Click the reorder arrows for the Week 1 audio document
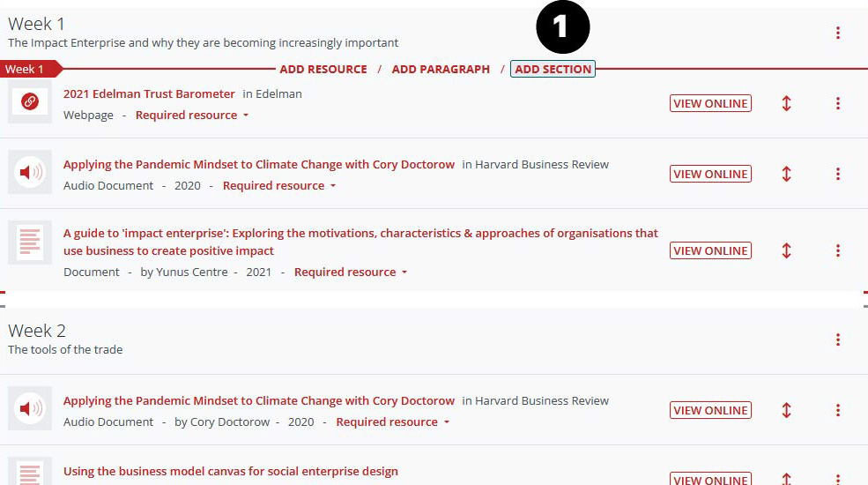Image resolution: width=868 pixels, height=485 pixels. [786, 174]
